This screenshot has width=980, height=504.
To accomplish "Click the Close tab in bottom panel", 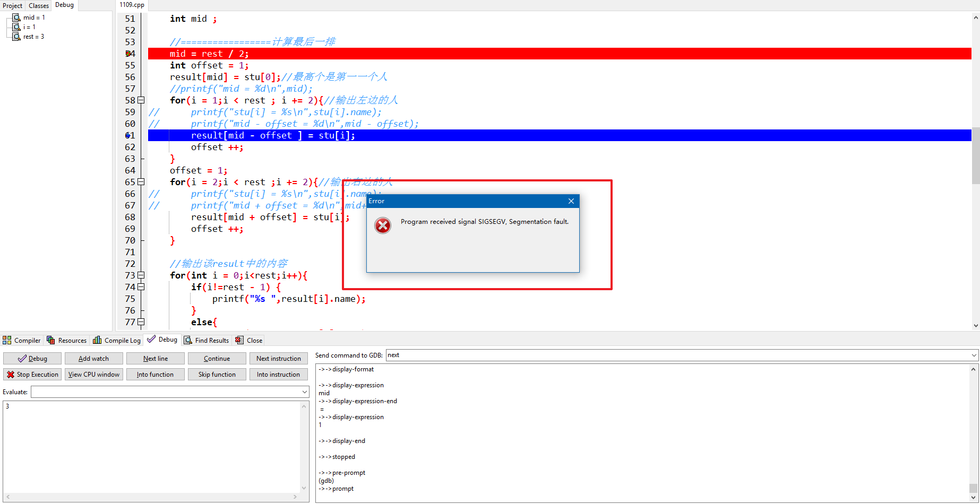I will click(249, 340).
